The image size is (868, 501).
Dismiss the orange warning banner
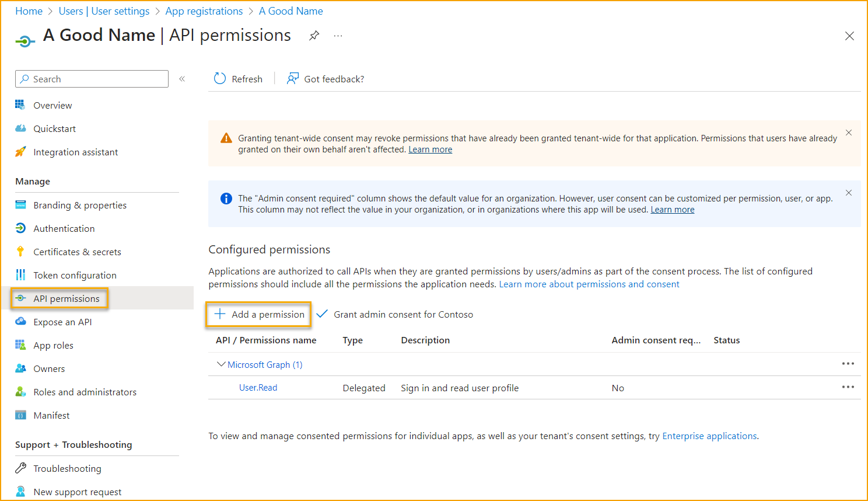coord(849,133)
